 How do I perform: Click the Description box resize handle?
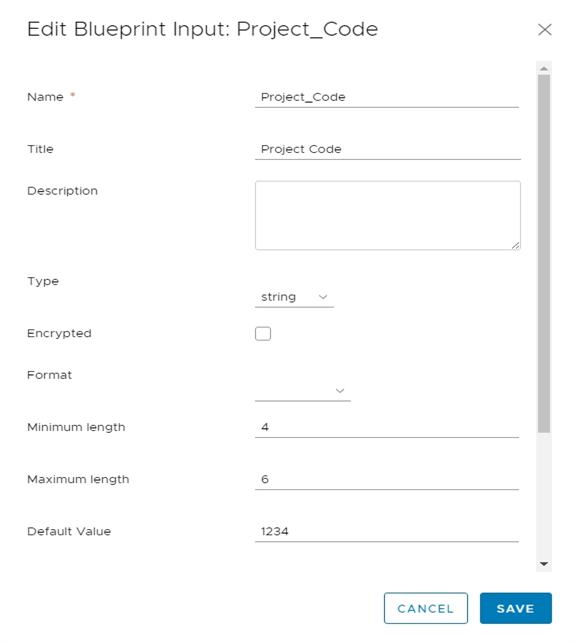516,245
